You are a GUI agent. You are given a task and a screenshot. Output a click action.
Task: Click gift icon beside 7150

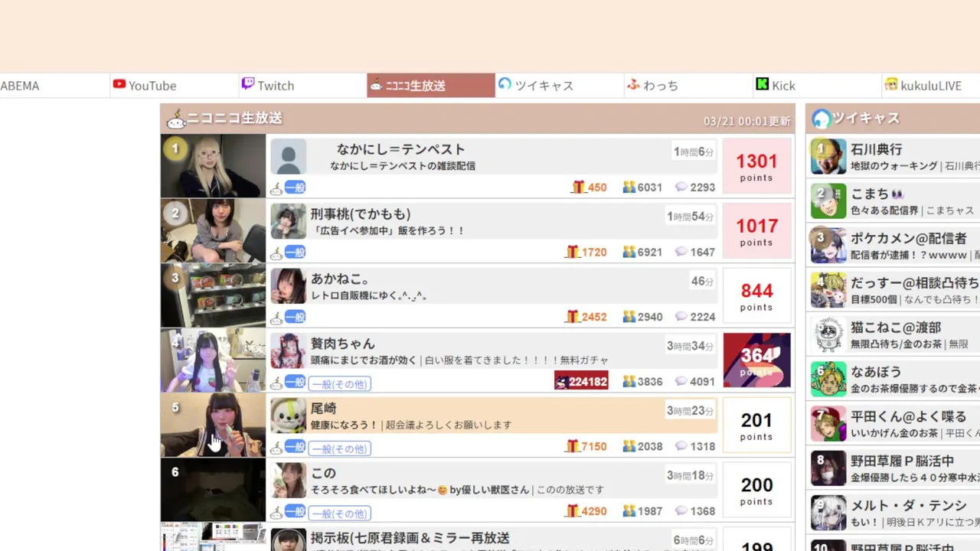(x=573, y=446)
